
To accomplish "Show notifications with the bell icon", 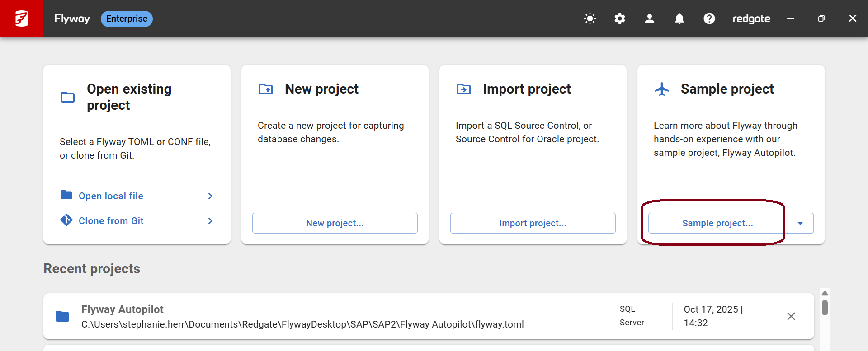I will [x=679, y=19].
